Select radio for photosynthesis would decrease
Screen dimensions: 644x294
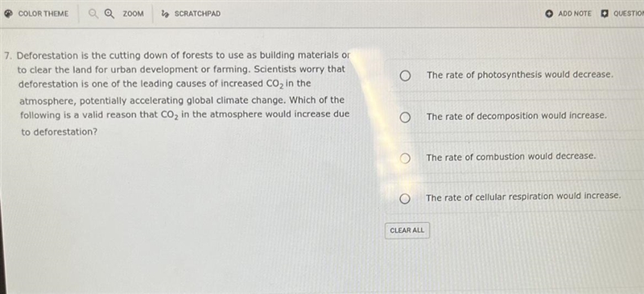pos(406,76)
